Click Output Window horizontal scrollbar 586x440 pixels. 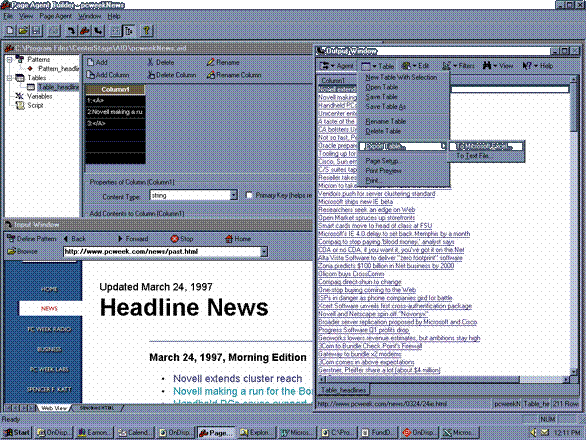coord(444,380)
